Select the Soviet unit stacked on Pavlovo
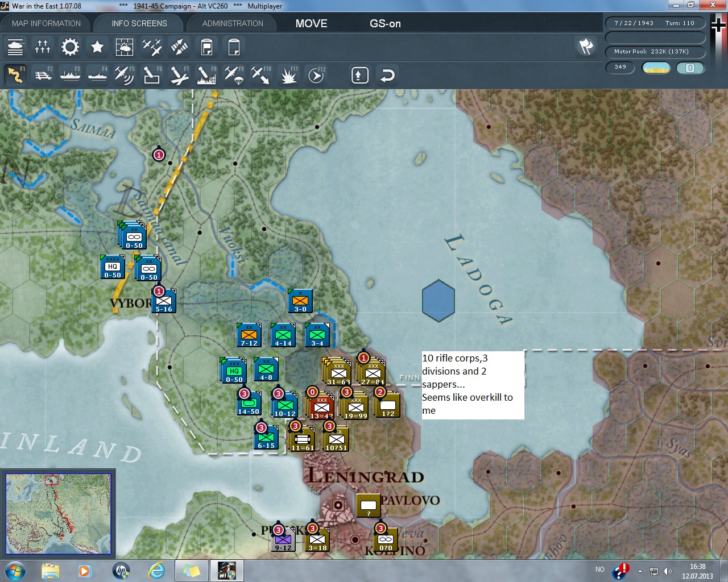The width and height of the screenshot is (728, 582). pyautogui.click(x=369, y=505)
